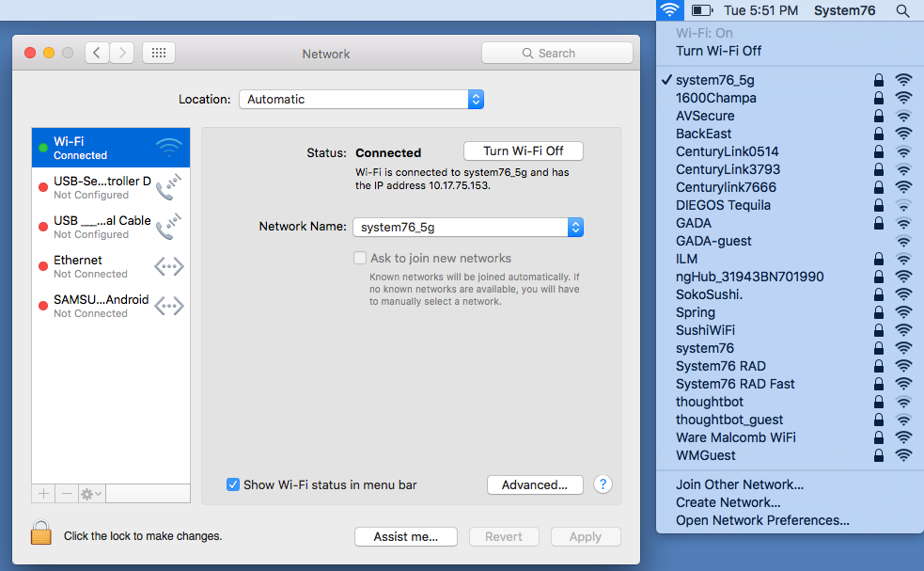Click the minus icon to remove a service

(66, 493)
